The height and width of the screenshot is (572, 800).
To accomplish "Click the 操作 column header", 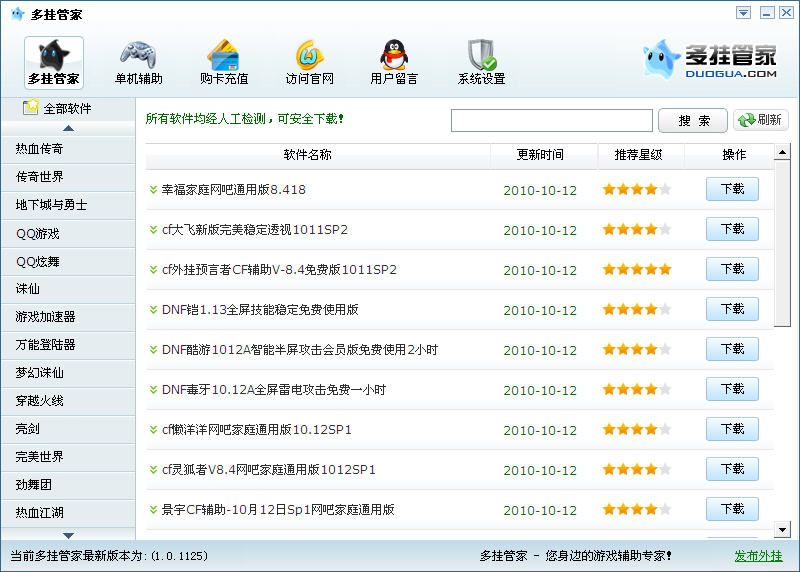I will [730, 155].
